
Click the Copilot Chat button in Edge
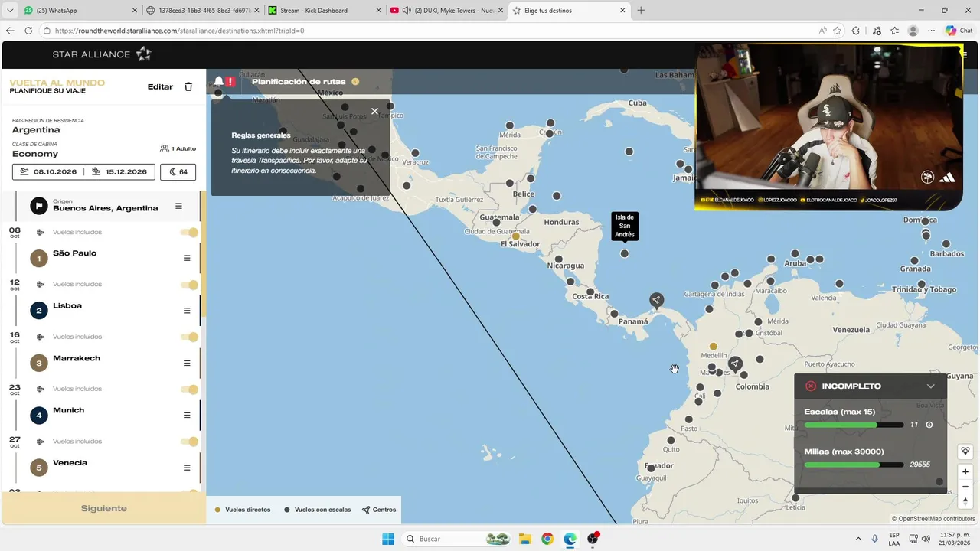coord(958,31)
